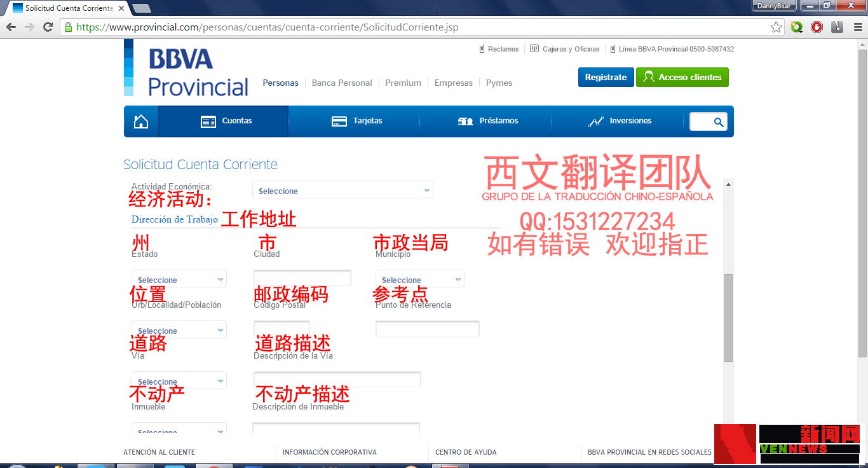Image resolution: width=868 pixels, height=468 pixels.
Task: Select the Premium tab
Action: coord(403,83)
